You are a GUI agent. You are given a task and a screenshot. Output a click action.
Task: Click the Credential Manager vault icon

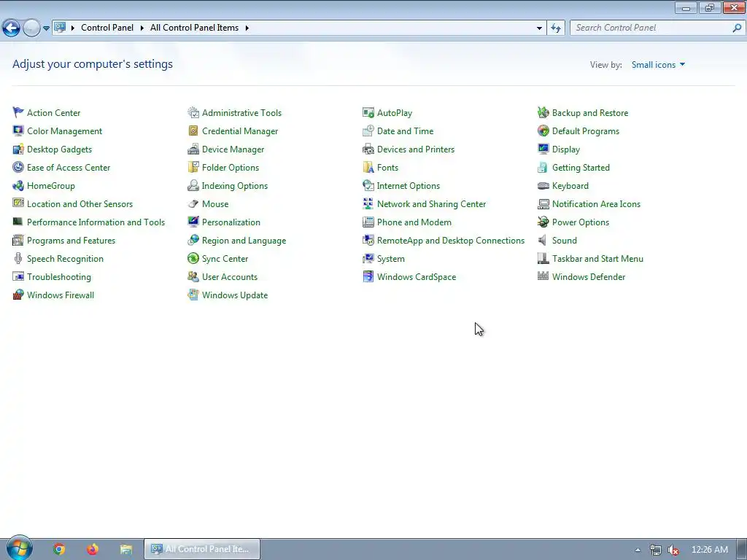193,131
